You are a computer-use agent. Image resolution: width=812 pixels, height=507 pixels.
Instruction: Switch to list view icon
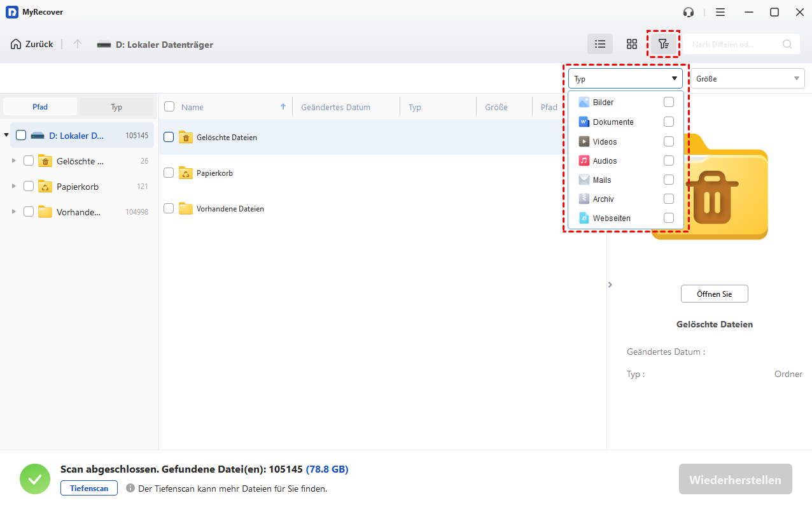[599, 44]
